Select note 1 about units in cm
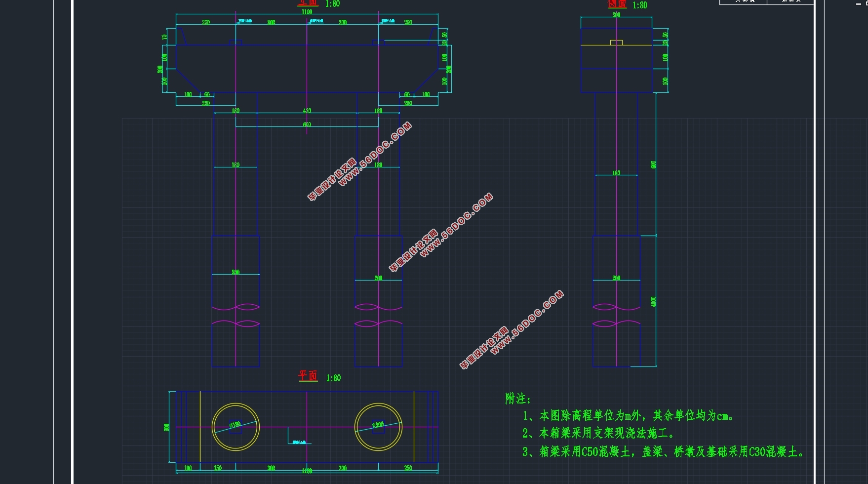 [628, 416]
